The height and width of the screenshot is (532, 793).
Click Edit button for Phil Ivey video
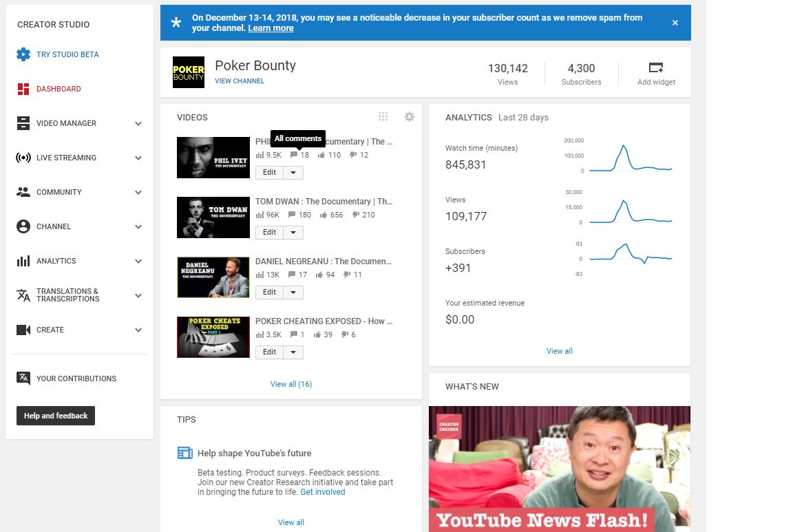(x=270, y=173)
